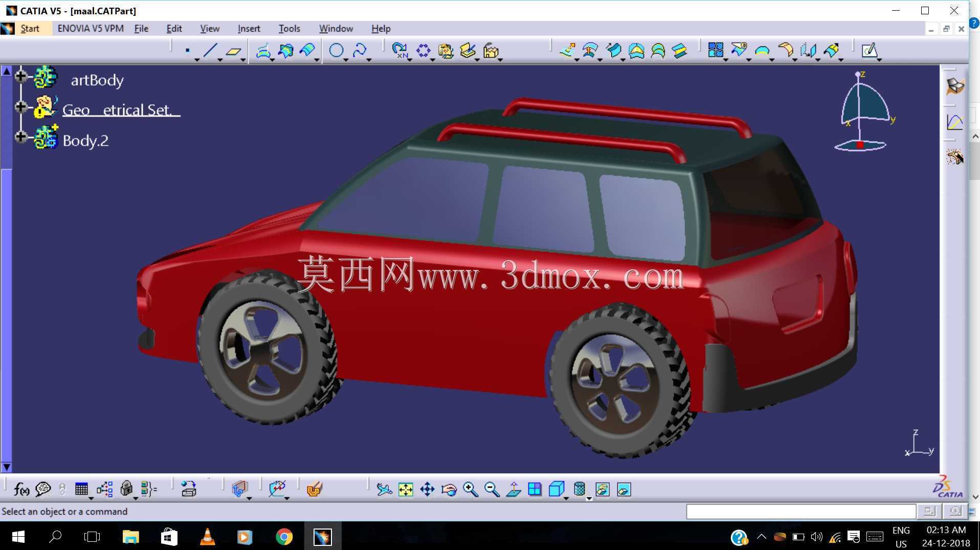Open VLC media player from the taskbar
This screenshot has height=550, width=980.
tap(207, 537)
